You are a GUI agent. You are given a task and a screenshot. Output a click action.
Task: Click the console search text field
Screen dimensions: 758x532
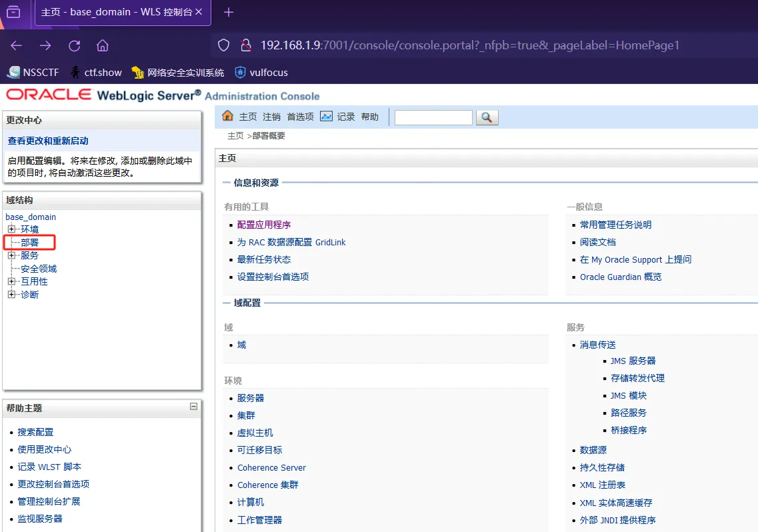(433, 117)
